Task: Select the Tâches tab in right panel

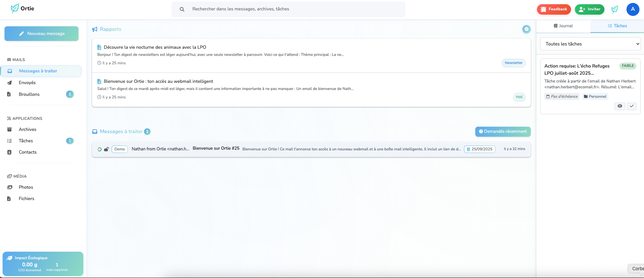Action: click(x=617, y=26)
